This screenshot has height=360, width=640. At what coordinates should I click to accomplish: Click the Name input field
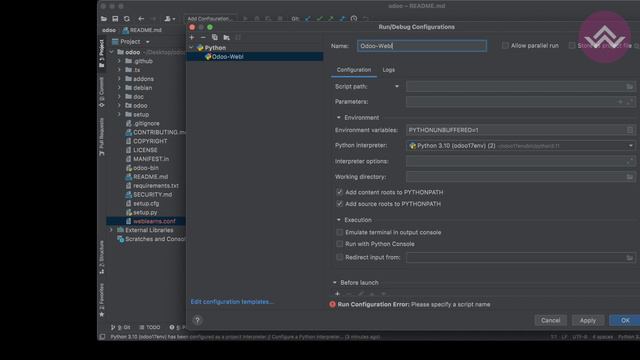[422, 46]
